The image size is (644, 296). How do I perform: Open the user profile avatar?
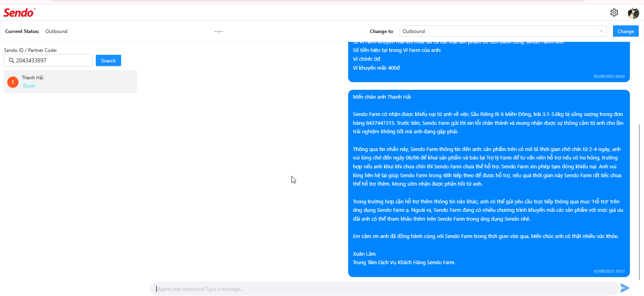634,13
